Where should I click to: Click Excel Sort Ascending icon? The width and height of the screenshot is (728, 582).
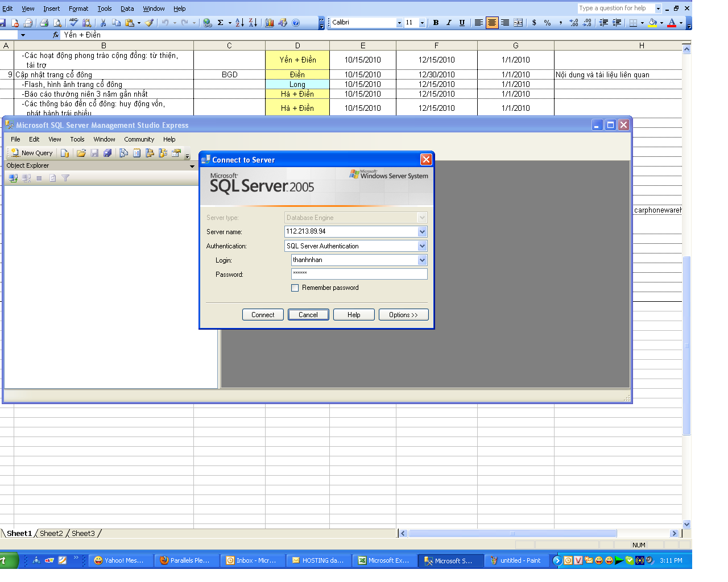click(239, 23)
